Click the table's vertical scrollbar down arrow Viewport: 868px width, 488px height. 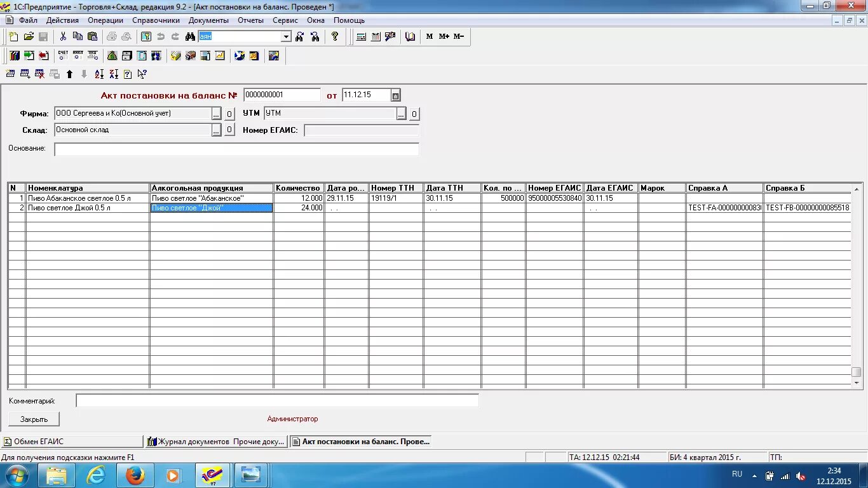click(856, 383)
